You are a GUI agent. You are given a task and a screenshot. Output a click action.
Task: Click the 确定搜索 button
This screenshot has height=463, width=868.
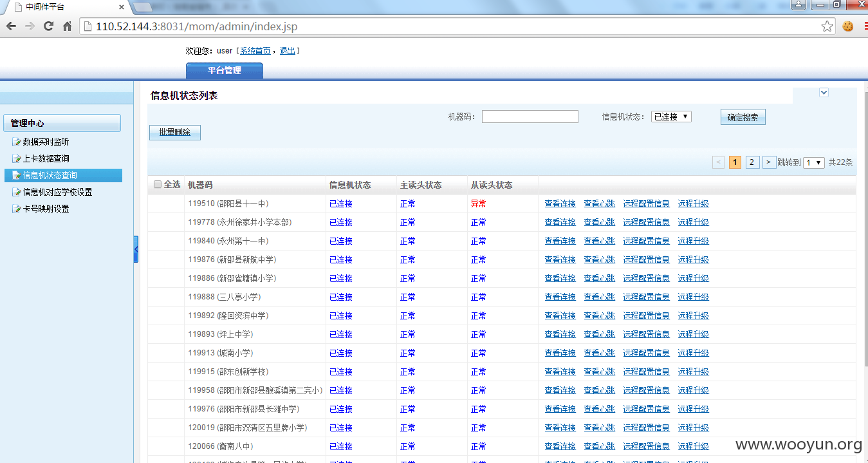[743, 117]
